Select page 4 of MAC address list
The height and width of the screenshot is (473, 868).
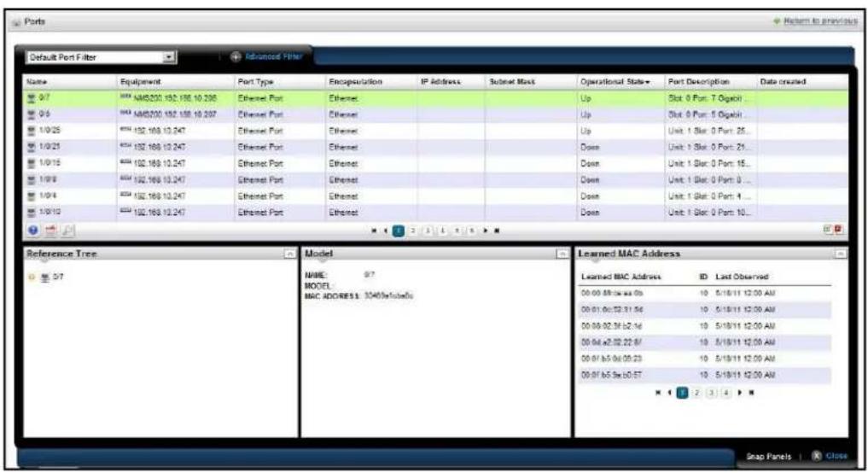725,393
